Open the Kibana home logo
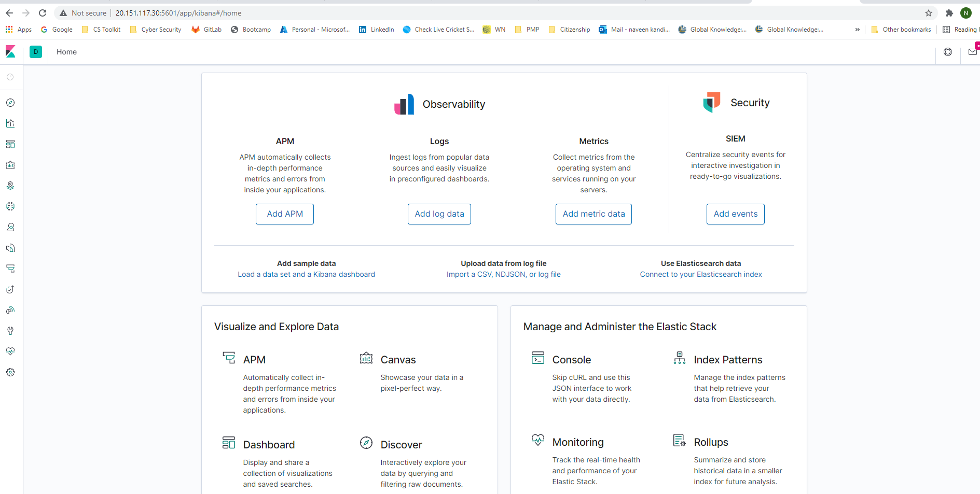Viewport: 980px width, 494px height. pyautogui.click(x=10, y=52)
